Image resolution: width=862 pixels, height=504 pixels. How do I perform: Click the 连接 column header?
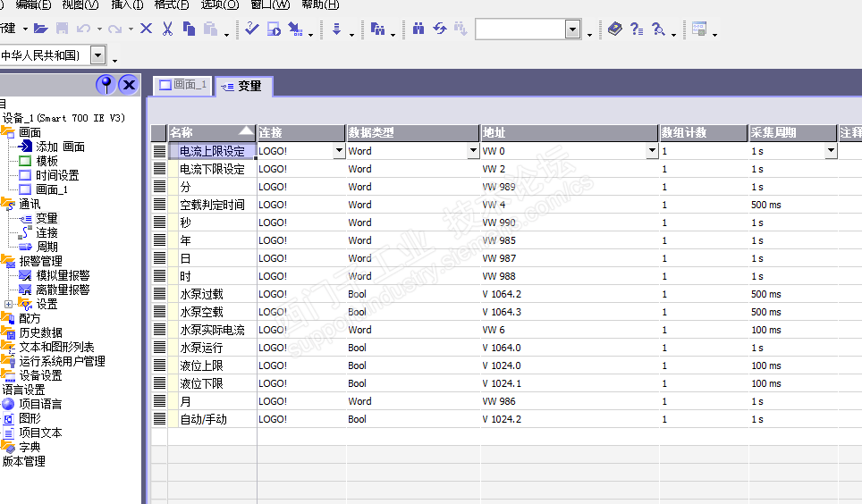(300, 132)
